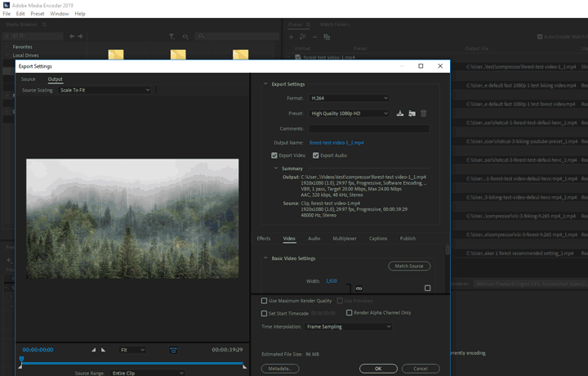Switch to the Captions tab
This screenshot has height=376, width=588.
pyautogui.click(x=378, y=239)
